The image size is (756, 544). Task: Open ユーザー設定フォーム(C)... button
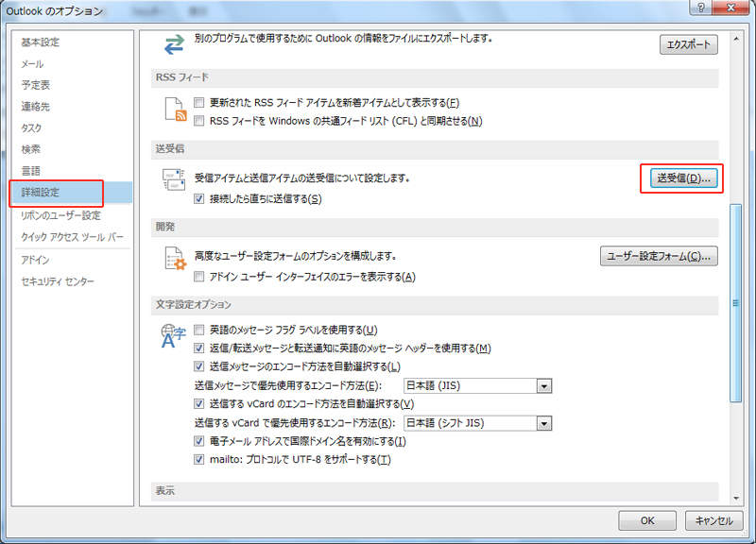tap(659, 256)
